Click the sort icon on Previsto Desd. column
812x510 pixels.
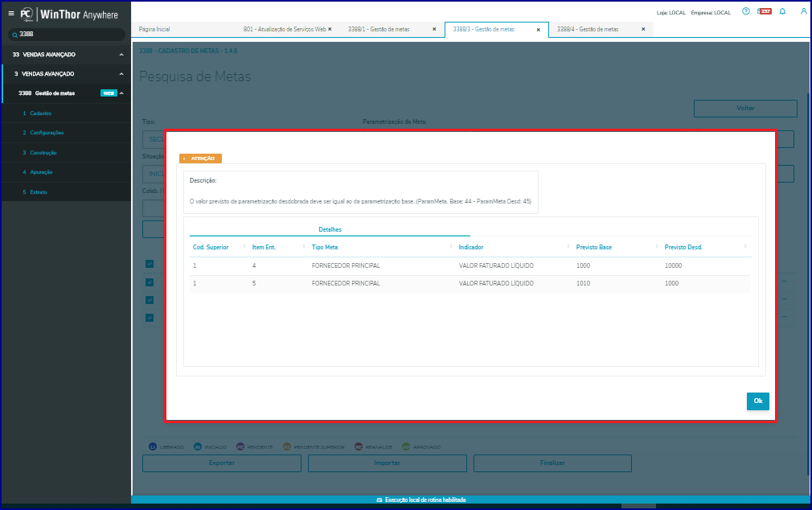click(x=745, y=247)
